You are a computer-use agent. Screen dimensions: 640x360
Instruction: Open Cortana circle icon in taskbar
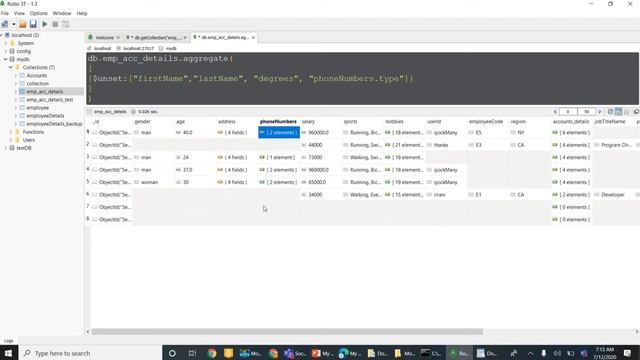click(x=172, y=353)
